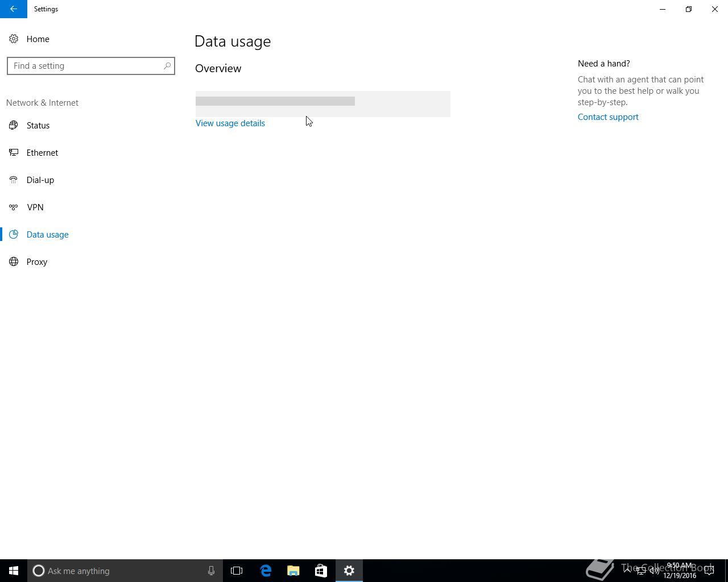Open the Status network page
The height and width of the screenshot is (582, 728).
pyautogui.click(x=38, y=126)
